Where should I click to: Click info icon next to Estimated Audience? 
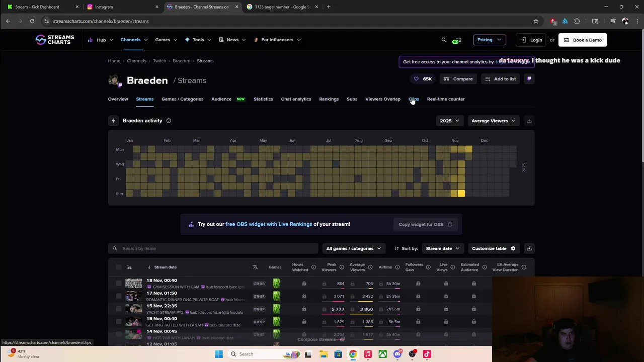(x=485, y=267)
